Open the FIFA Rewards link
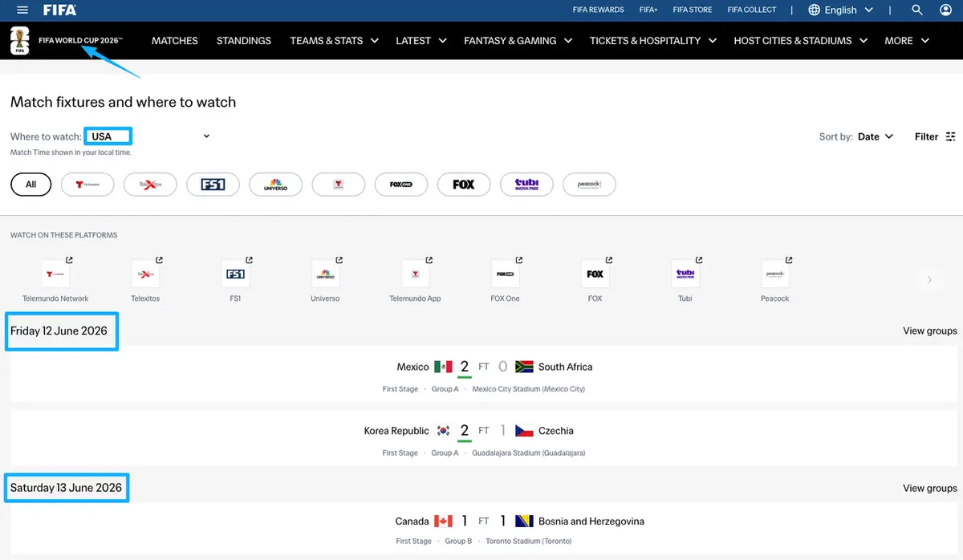963x560 pixels. [x=598, y=10]
